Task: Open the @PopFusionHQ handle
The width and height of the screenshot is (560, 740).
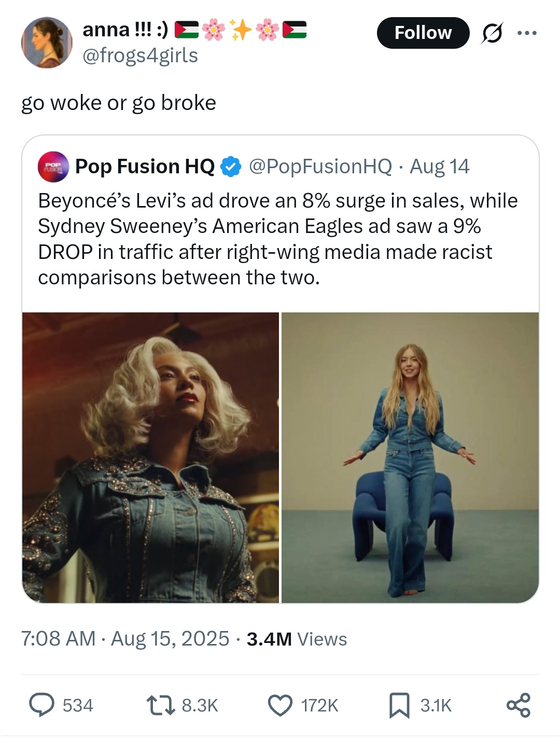Action: (320, 167)
